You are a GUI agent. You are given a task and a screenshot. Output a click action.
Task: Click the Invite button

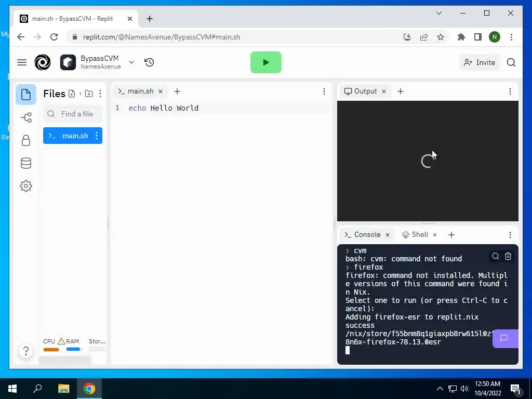point(480,62)
